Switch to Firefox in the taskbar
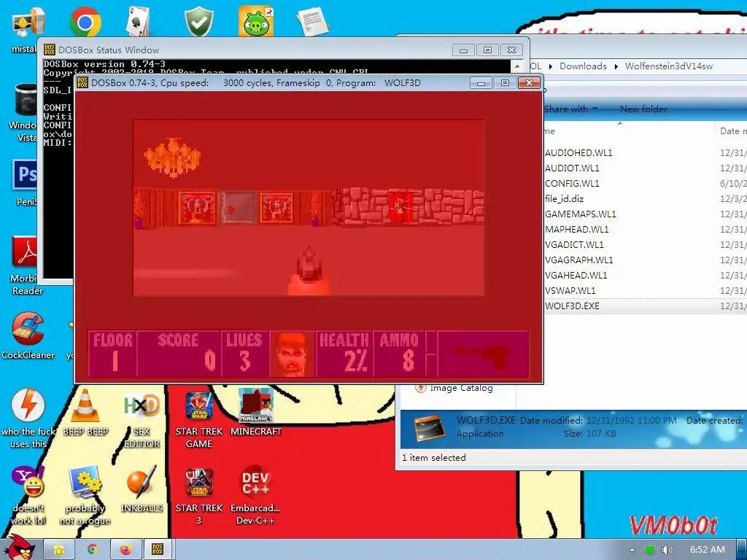Screen dimensions: 747x560 coord(125,550)
